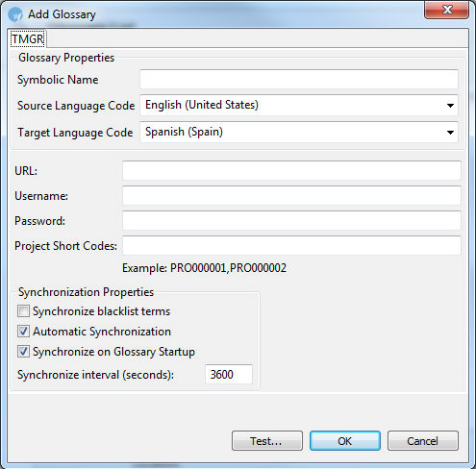476x469 pixels.
Task: Click into the Password field
Action: click(291, 220)
